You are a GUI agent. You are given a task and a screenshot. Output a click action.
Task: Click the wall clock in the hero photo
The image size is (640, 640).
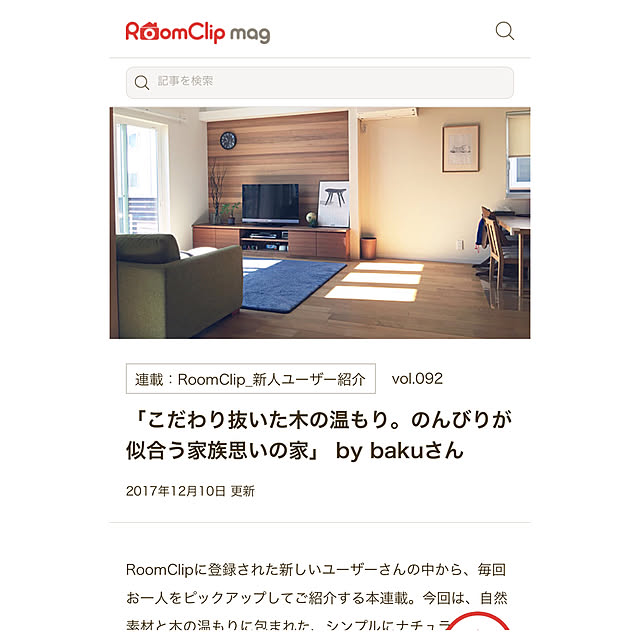coord(228,140)
